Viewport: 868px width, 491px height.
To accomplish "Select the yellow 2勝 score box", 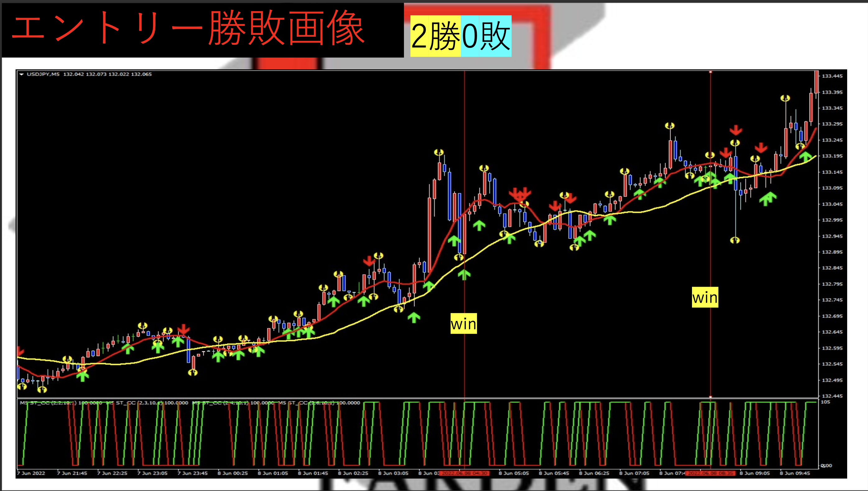I will [x=435, y=36].
